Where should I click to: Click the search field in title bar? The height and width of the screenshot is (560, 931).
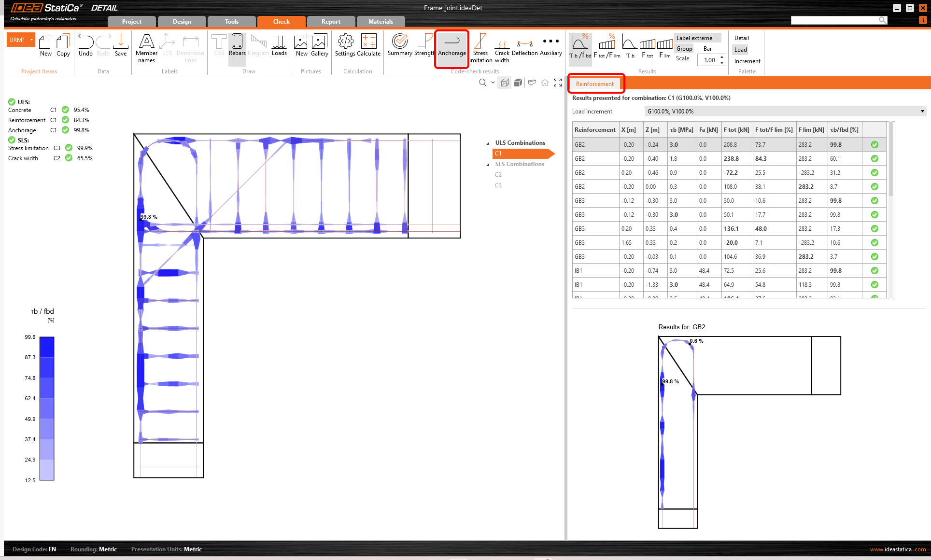(x=834, y=20)
